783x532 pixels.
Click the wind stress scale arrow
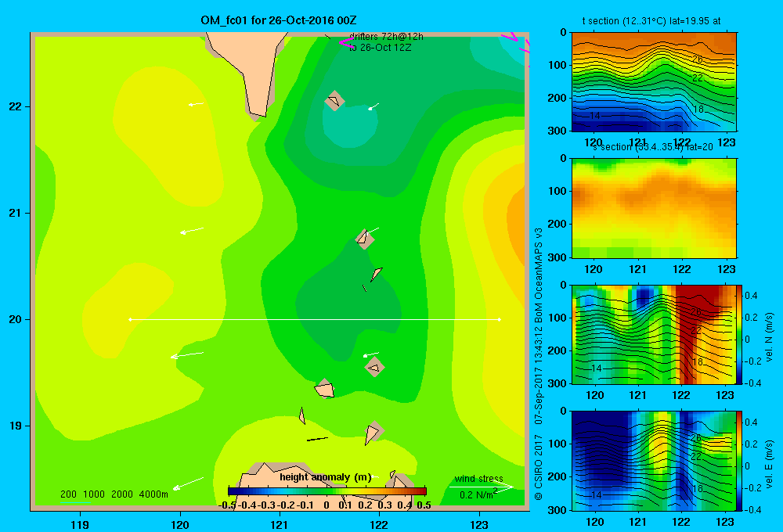tap(481, 487)
